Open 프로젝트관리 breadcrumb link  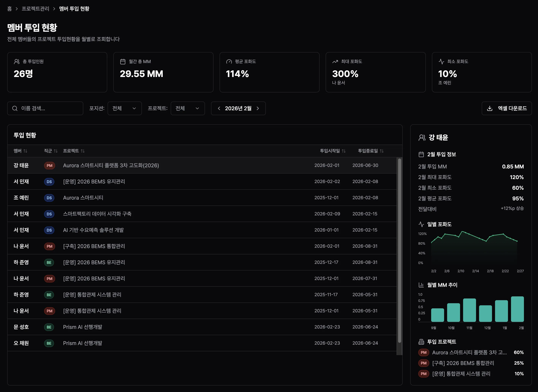35,9
